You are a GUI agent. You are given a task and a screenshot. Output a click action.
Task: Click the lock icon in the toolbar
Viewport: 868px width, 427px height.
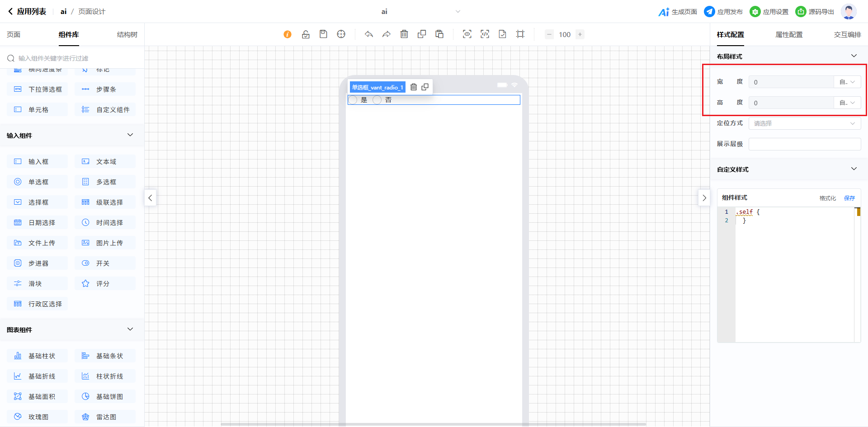[x=306, y=34]
